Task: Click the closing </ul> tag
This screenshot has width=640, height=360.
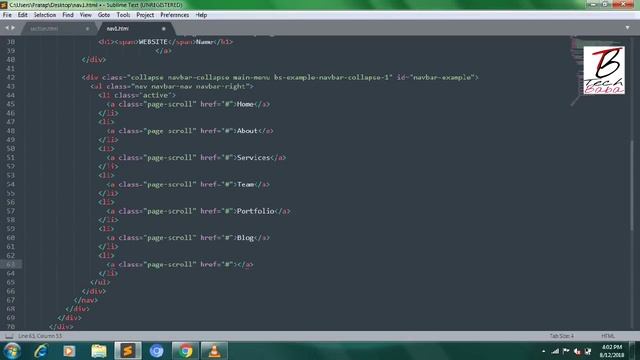Action: coord(100,282)
